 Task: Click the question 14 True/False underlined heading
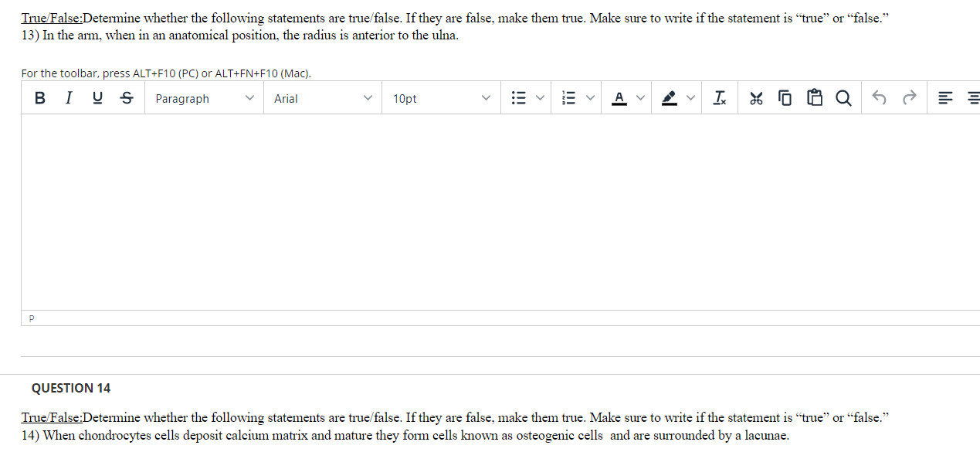[52, 417]
